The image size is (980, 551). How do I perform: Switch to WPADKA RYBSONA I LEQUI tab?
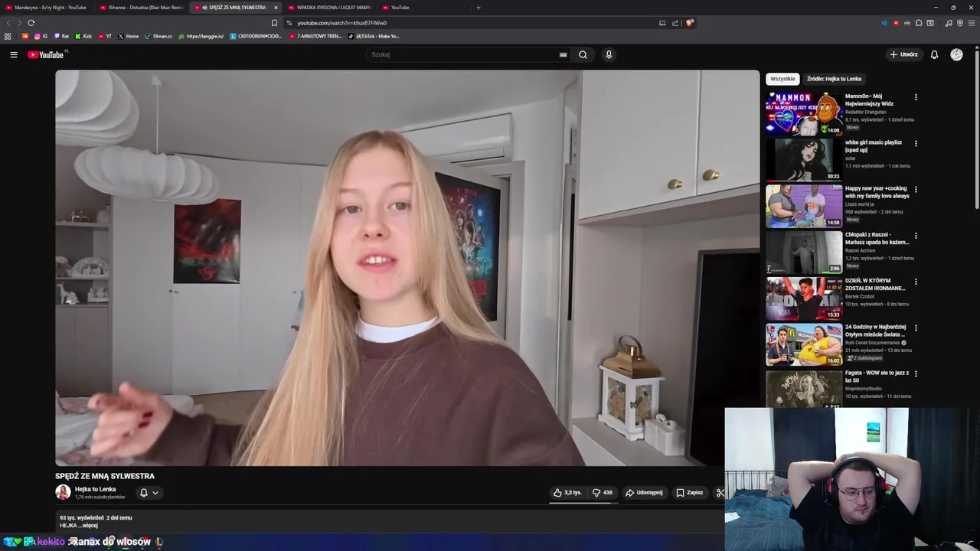pyautogui.click(x=330, y=8)
